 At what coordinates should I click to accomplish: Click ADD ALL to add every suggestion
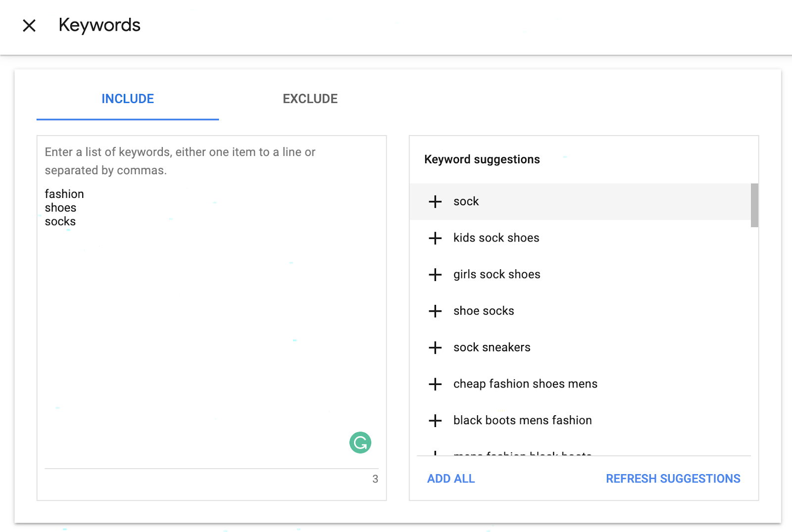click(x=450, y=479)
